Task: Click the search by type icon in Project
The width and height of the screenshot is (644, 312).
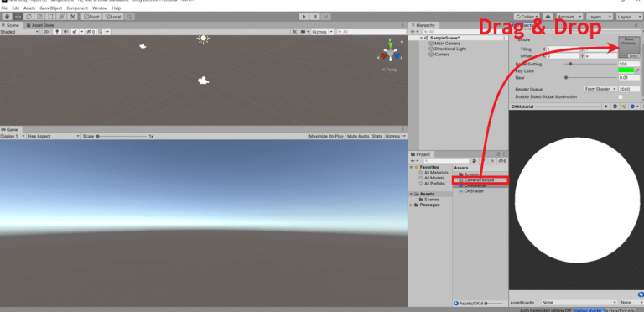Action: (475, 161)
